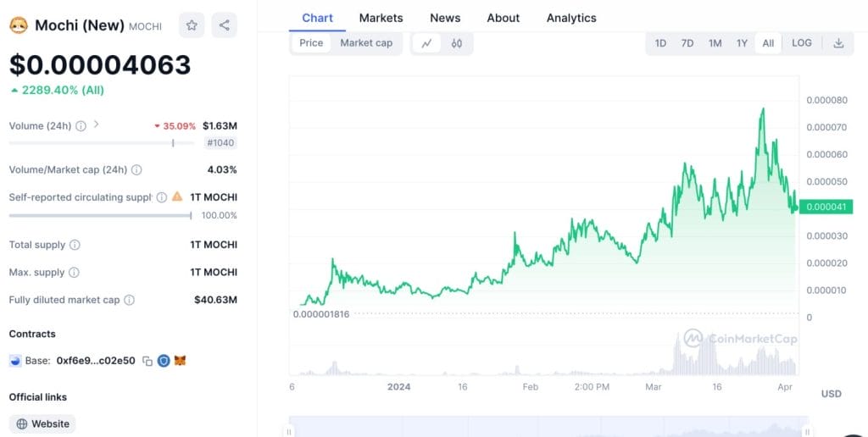The height and width of the screenshot is (437, 868).
Task: Click the download chart icon
Action: (x=838, y=43)
